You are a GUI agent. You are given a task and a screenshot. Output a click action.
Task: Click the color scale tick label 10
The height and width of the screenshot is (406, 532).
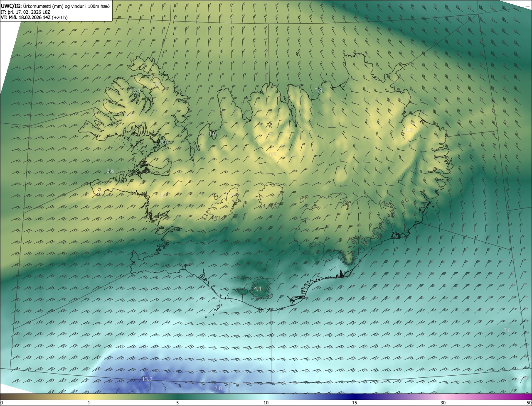[x=266, y=403]
